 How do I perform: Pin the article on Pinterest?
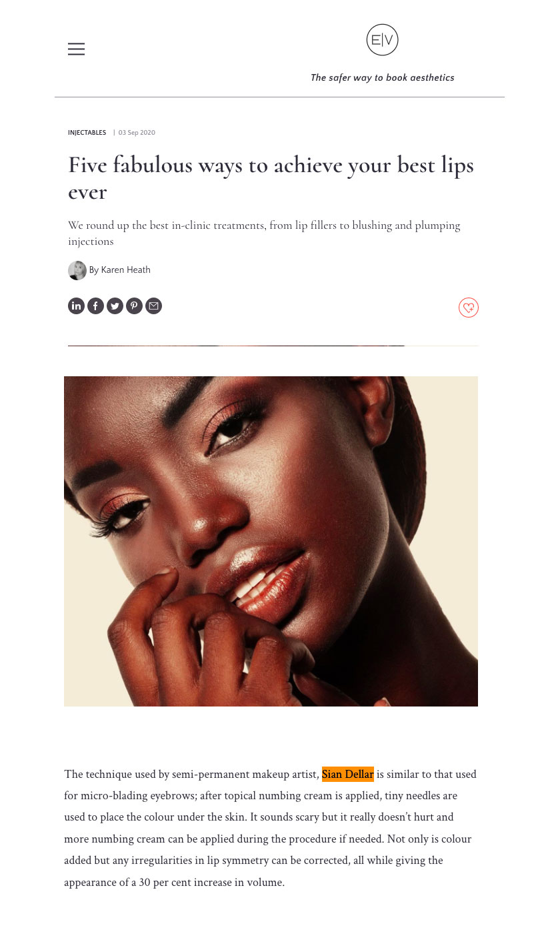pos(134,306)
